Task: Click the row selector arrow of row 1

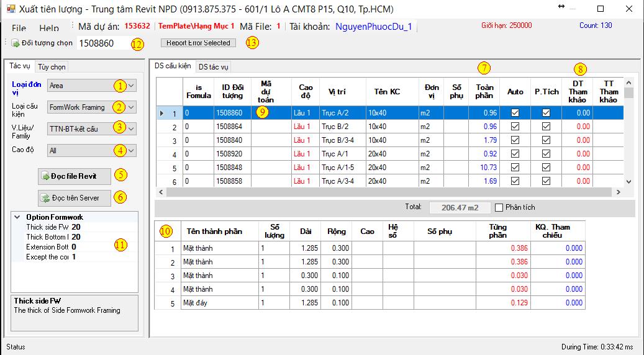Action: click(161, 113)
